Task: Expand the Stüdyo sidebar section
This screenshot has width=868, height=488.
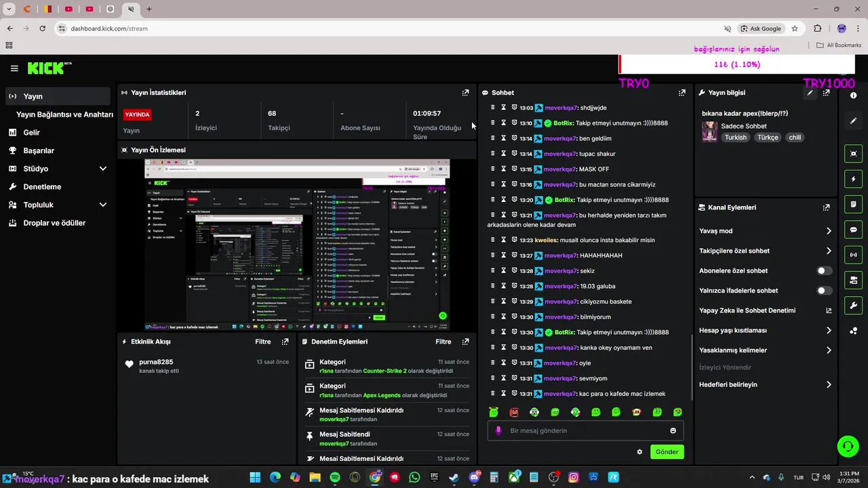Action: (58, 169)
